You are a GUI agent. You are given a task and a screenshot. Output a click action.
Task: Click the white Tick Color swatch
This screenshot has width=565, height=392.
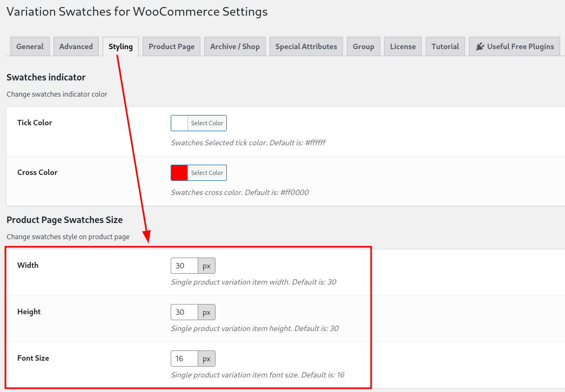(x=179, y=123)
